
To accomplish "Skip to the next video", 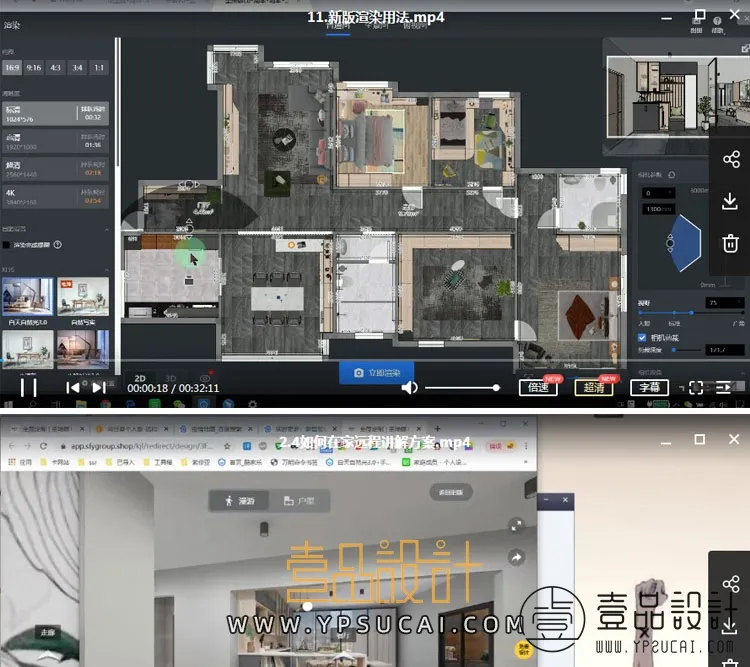I will pyautogui.click(x=99, y=388).
